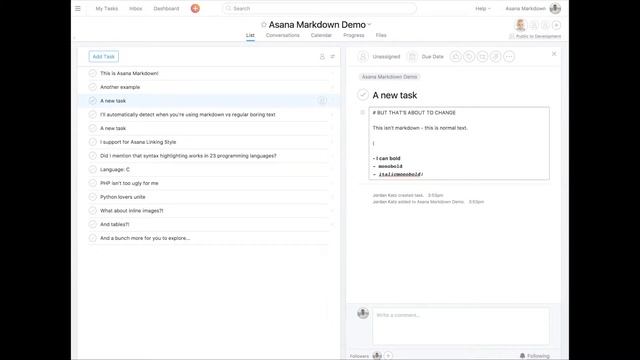Check off the 'Language: C' task
The height and width of the screenshot is (360, 640).
tap(93, 169)
